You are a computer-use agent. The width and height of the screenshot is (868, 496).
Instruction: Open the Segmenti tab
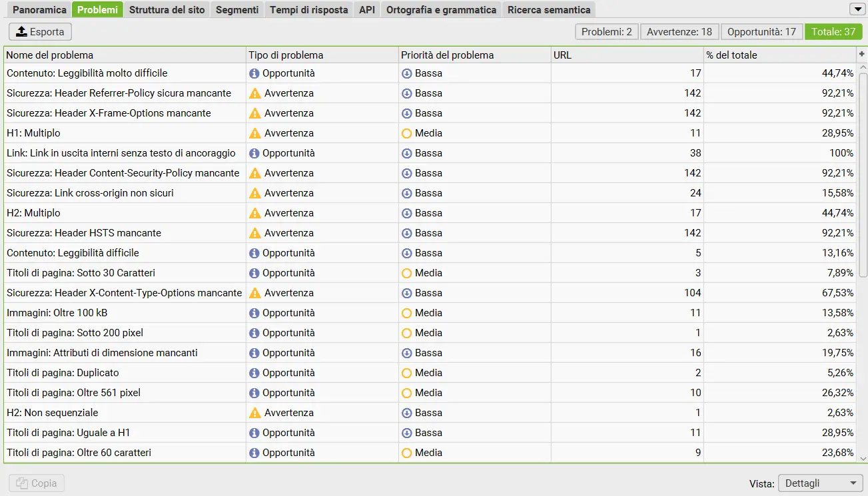[x=237, y=10]
